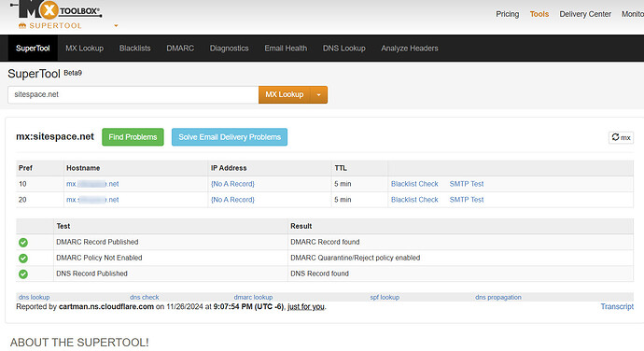Click green check icon for DMARC Record Published
Viewport: 644px width, 351px height.
click(23, 243)
